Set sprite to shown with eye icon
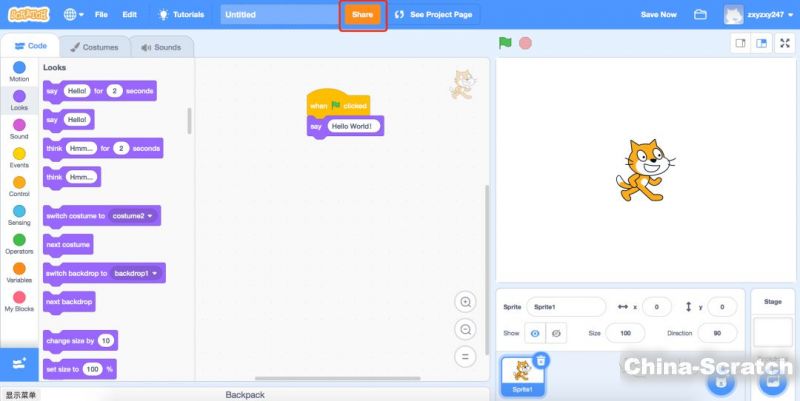The height and width of the screenshot is (401, 800). (x=534, y=333)
